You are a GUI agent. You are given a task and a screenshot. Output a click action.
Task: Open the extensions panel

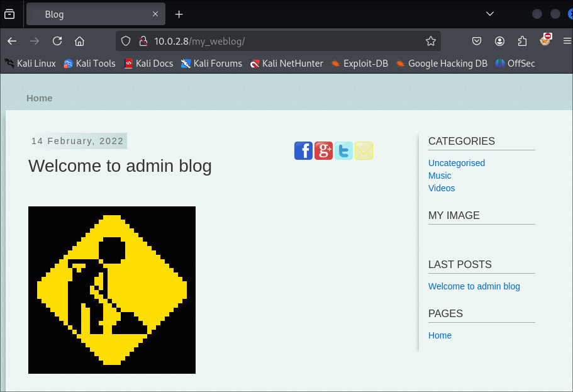(522, 40)
